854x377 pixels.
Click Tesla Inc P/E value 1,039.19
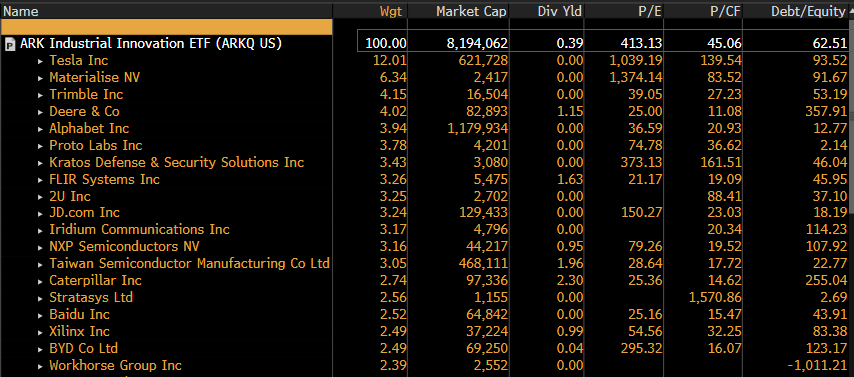[636, 60]
